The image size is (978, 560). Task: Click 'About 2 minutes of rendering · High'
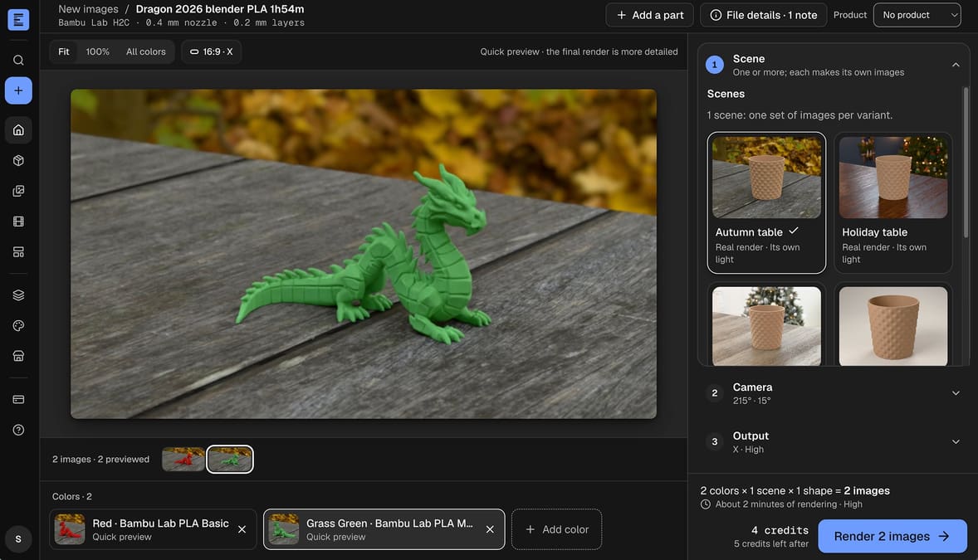pyautogui.click(x=789, y=504)
